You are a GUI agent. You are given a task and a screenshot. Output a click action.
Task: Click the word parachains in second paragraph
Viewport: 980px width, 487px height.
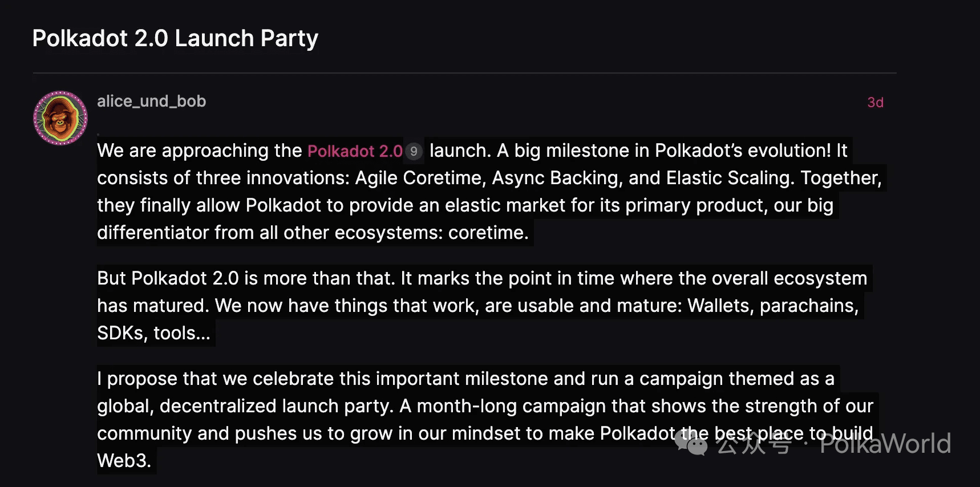click(x=809, y=306)
